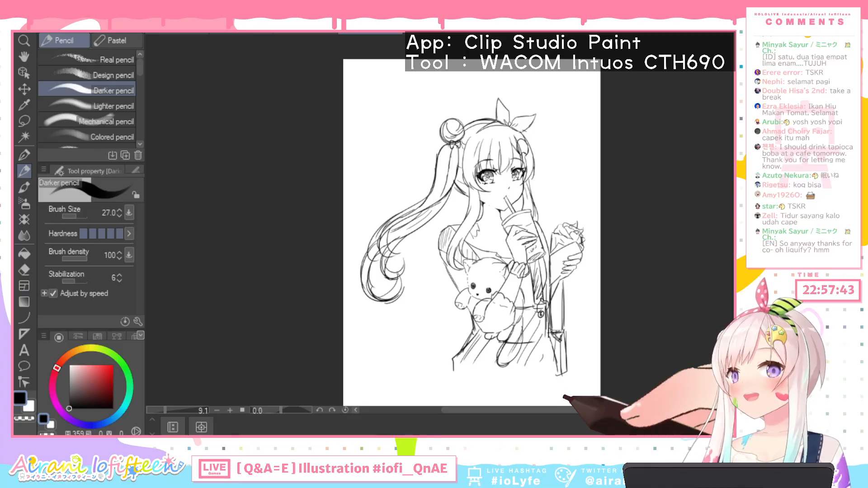Pick the Eyedropper tool
Viewport: 868px width, 488px height.
click(x=24, y=105)
